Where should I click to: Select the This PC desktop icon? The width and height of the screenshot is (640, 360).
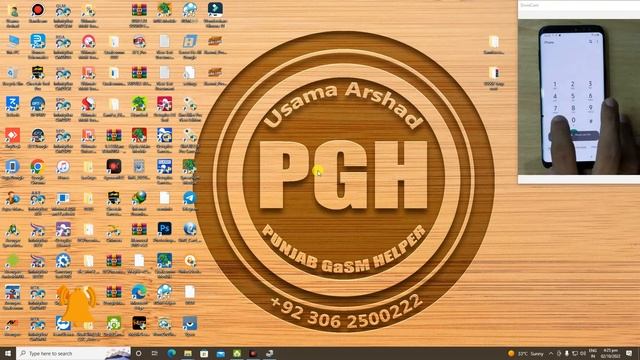[x=13, y=42]
